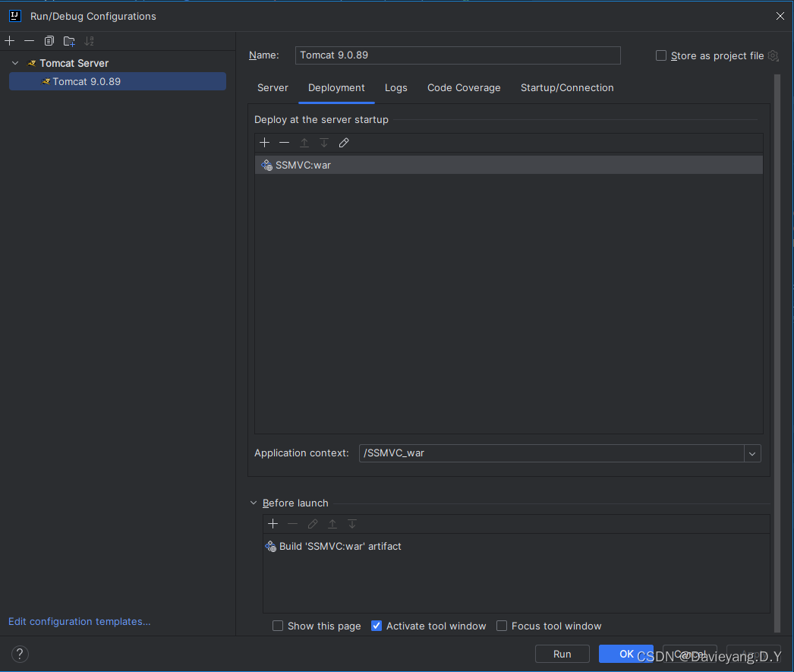Uncheck Activate tool window
The width and height of the screenshot is (794, 672).
tap(377, 626)
